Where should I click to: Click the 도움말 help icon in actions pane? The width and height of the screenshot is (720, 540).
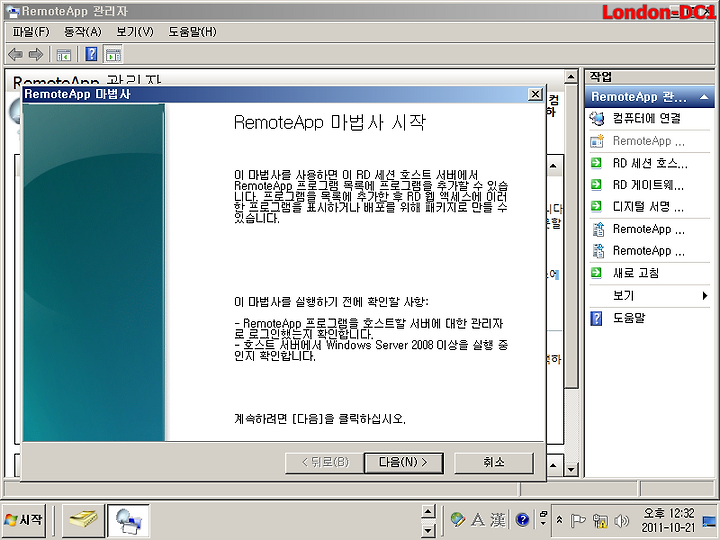596,318
